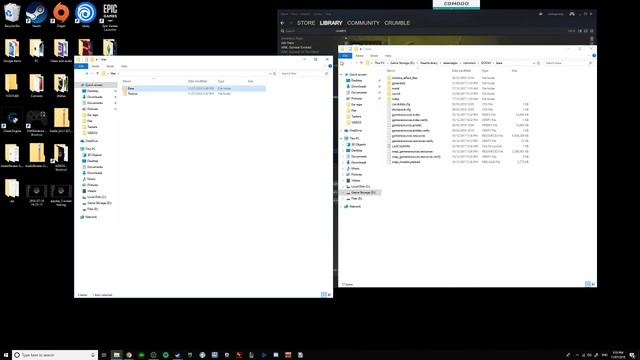Click the taskbar 'Type here to search' box
The width and height of the screenshot is (640, 360).
(56, 355)
